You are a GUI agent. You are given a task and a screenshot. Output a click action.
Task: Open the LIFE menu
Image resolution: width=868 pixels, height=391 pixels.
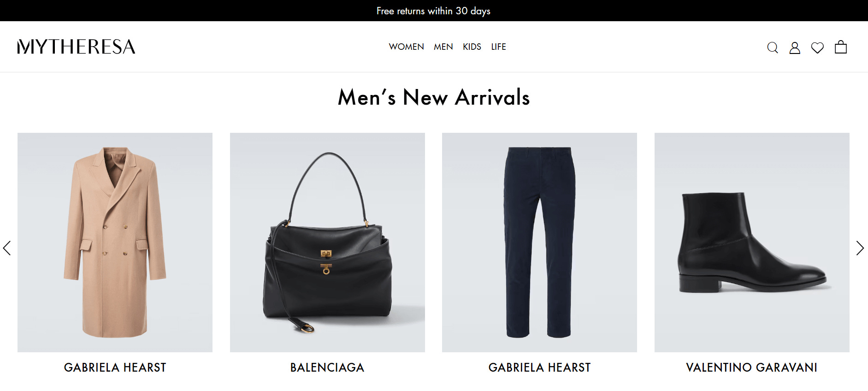click(x=498, y=47)
